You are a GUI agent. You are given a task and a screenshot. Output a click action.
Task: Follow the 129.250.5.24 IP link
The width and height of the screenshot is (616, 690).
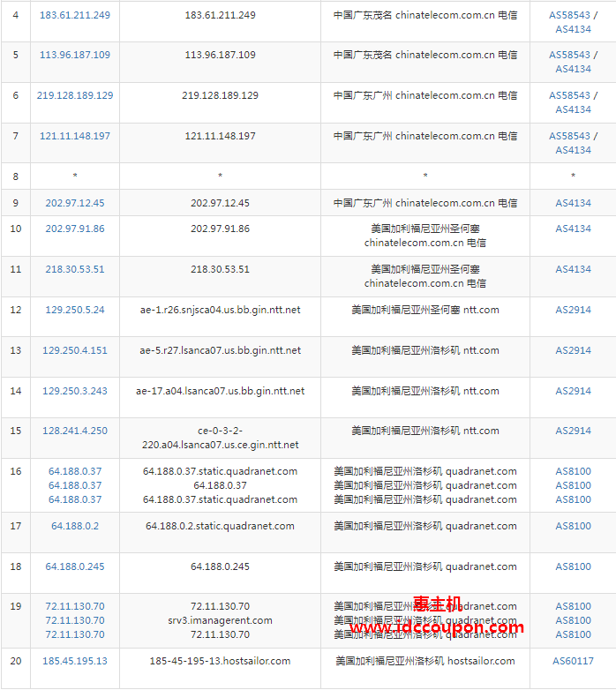[x=75, y=310]
